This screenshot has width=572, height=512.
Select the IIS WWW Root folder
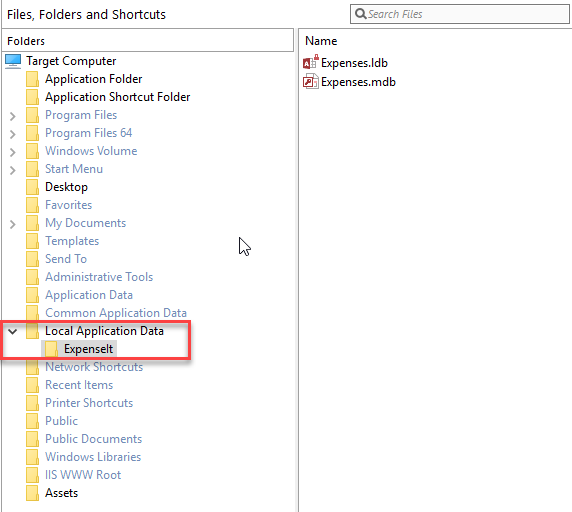point(83,475)
